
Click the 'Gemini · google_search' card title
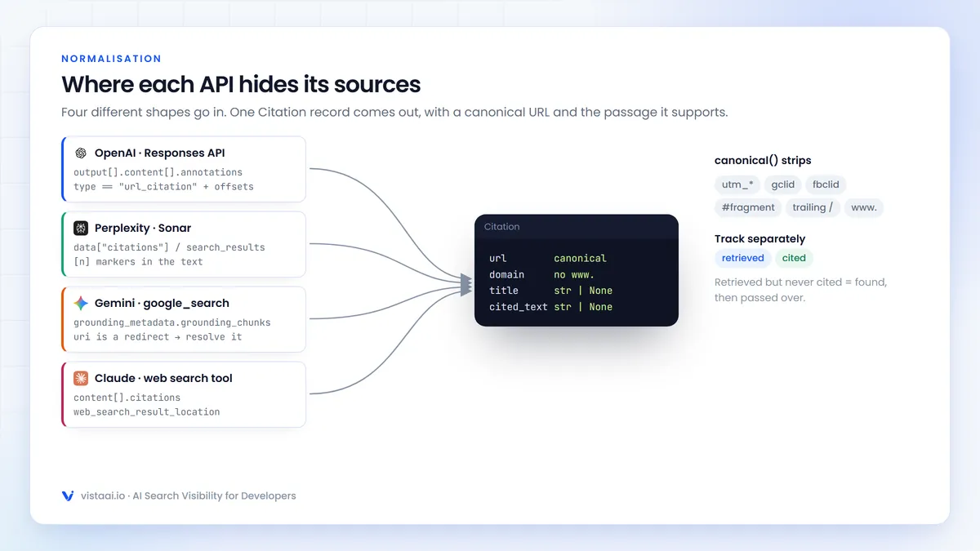coord(162,303)
